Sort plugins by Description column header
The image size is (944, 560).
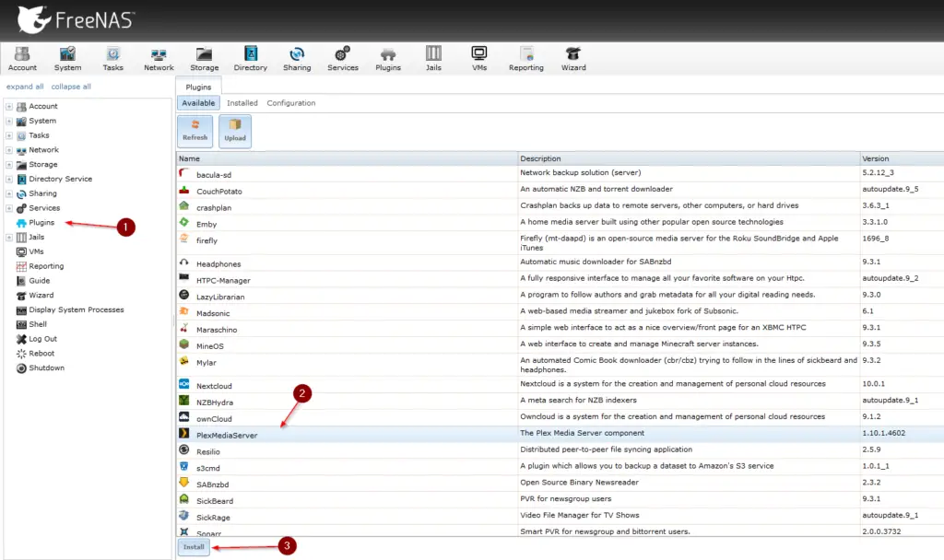click(x=689, y=158)
